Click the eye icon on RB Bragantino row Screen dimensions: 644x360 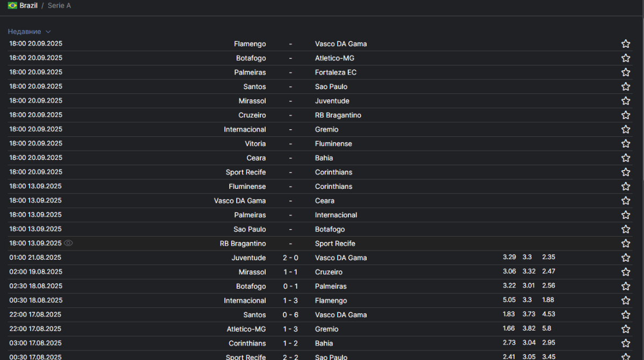[68, 243]
